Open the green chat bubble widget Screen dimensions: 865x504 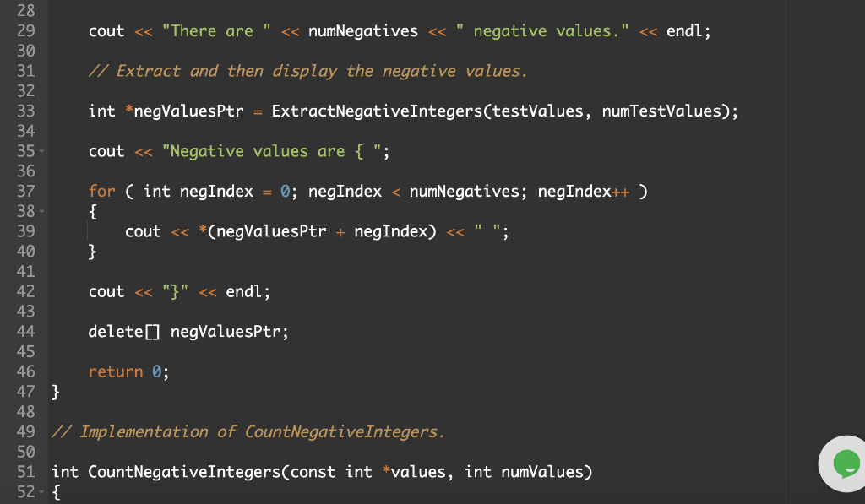[x=845, y=463]
